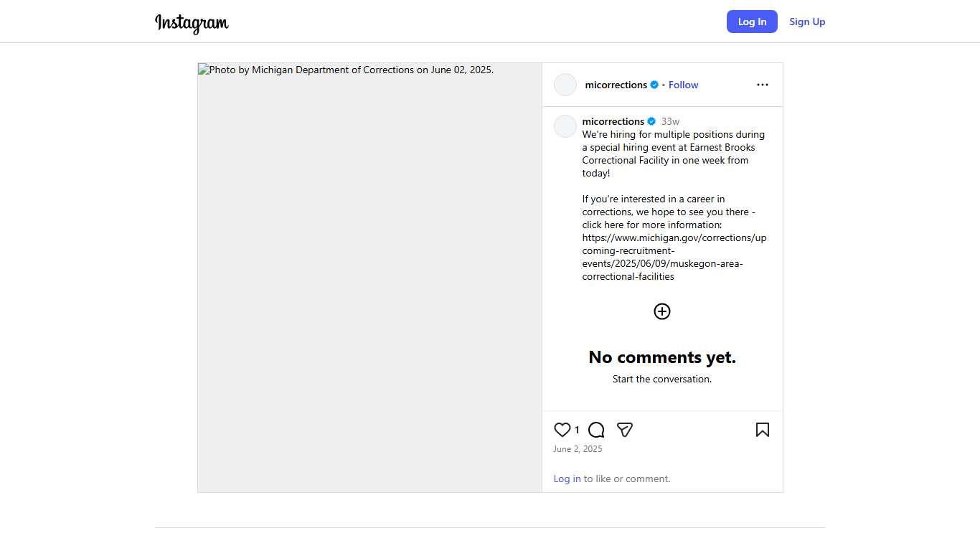980x551 pixels.
Task: Click the 'Log in' to like link
Action: pyautogui.click(x=567, y=479)
